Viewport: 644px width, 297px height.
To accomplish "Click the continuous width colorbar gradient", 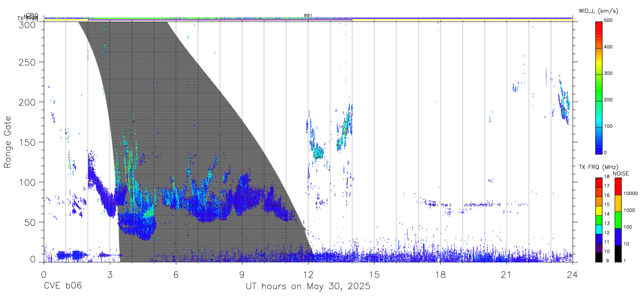I will [599, 87].
